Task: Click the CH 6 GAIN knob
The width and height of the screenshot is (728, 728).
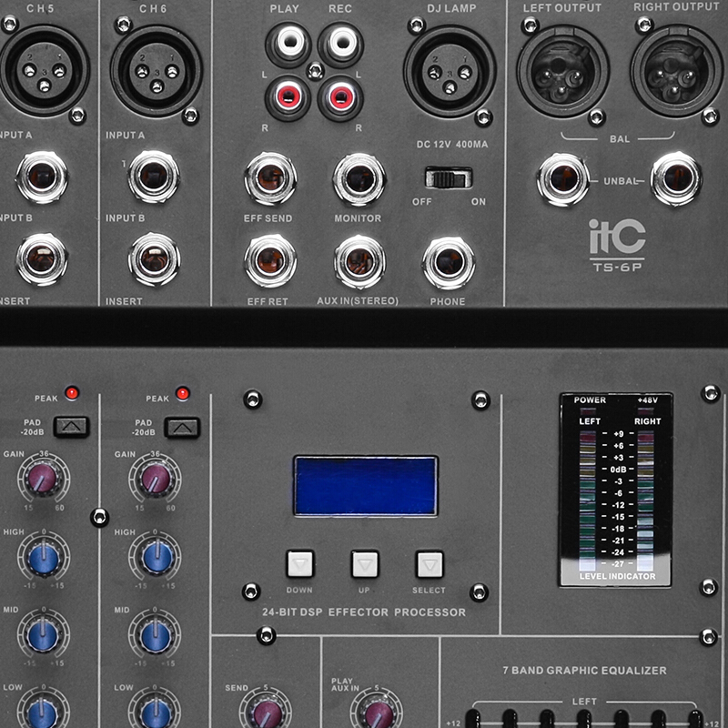Action: [155, 478]
